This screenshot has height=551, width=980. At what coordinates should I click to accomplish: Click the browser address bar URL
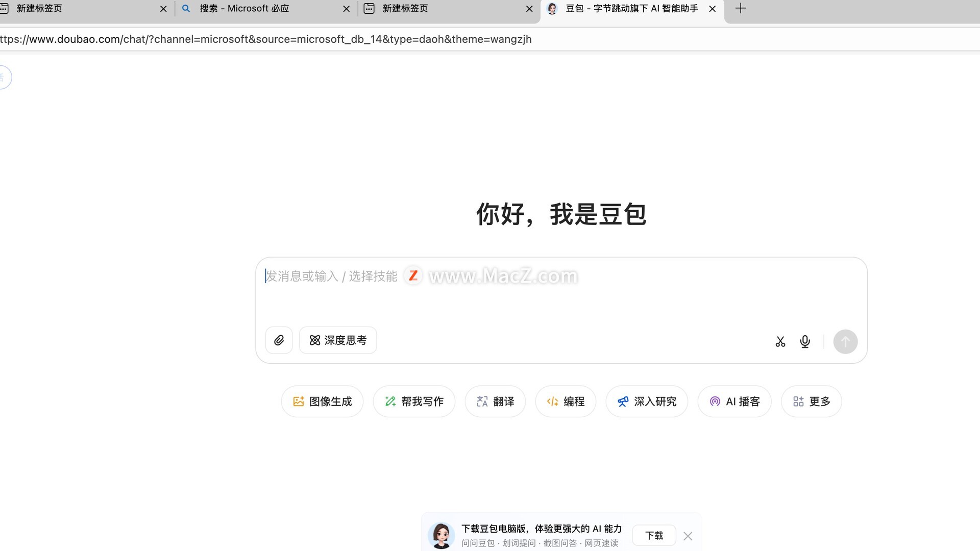tap(265, 39)
